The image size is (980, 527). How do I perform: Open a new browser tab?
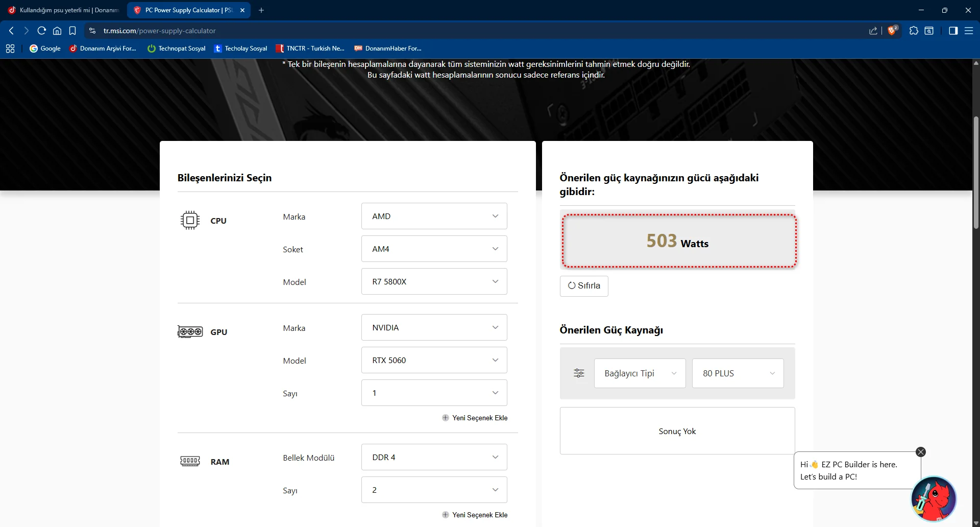pos(261,10)
